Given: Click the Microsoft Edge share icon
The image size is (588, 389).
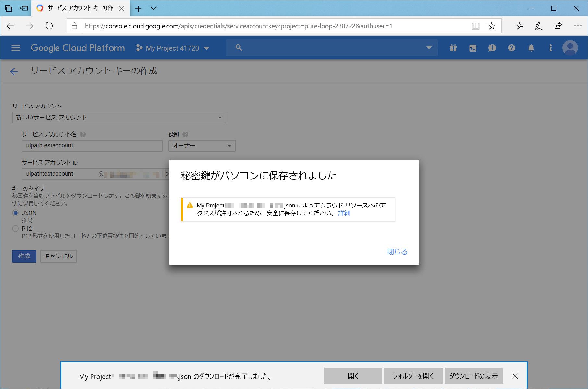Looking at the screenshot, I should tap(558, 26).
